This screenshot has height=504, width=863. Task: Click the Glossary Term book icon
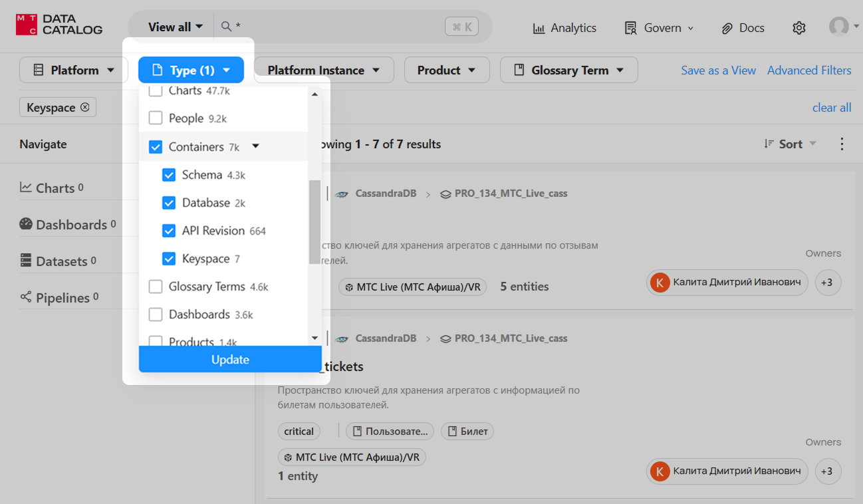point(519,70)
